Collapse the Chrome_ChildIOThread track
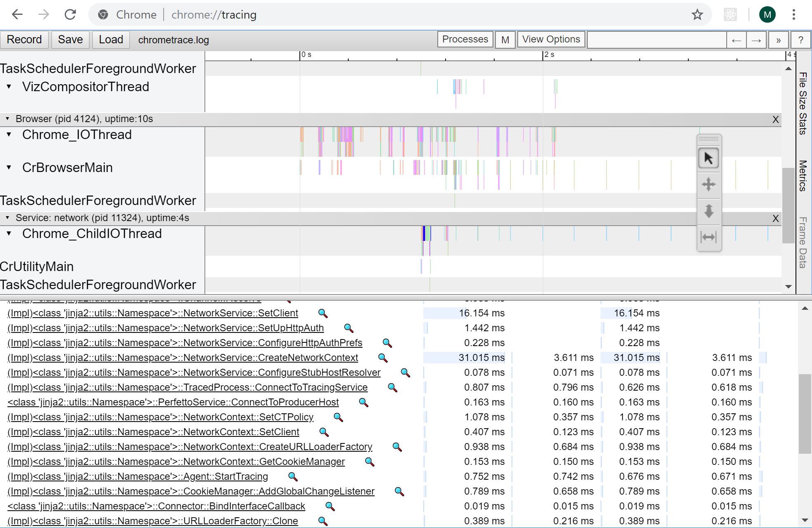812x528 pixels. click(9, 233)
